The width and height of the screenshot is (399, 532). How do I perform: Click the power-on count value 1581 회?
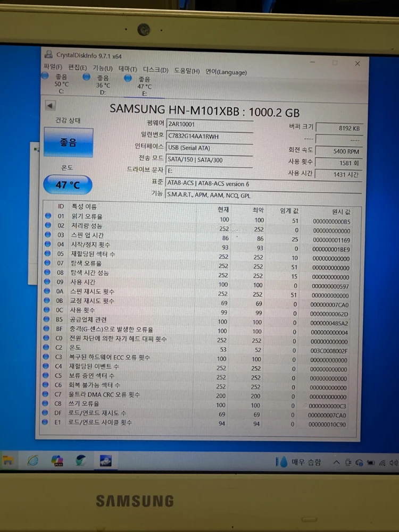(x=338, y=163)
